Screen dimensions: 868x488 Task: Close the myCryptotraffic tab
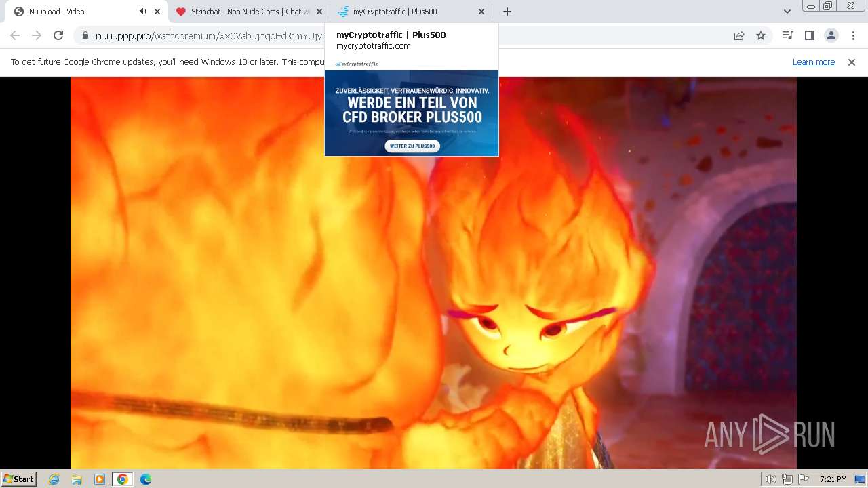click(481, 12)
